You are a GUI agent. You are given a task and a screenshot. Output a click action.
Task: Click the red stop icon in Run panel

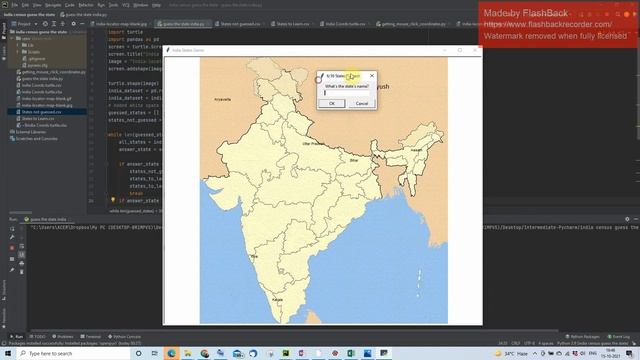[12, 248]
